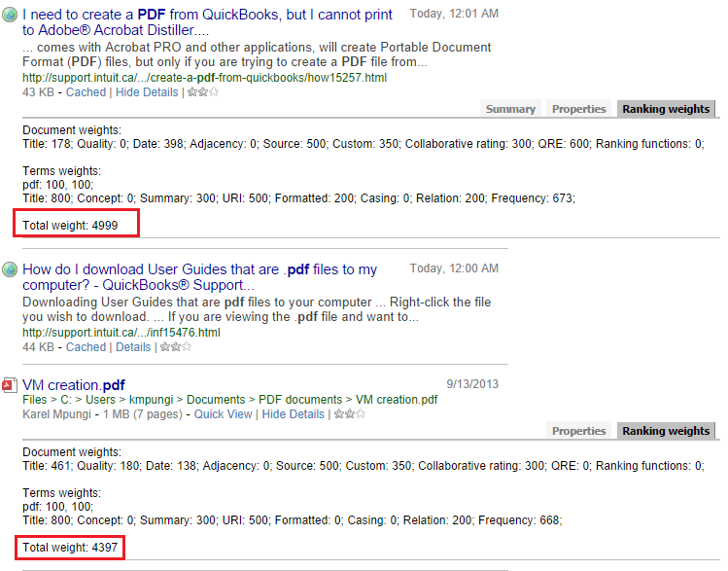Go to kmpungi folder in the breadcrumb
The image size is (728, 571).
tap(151, 400)
